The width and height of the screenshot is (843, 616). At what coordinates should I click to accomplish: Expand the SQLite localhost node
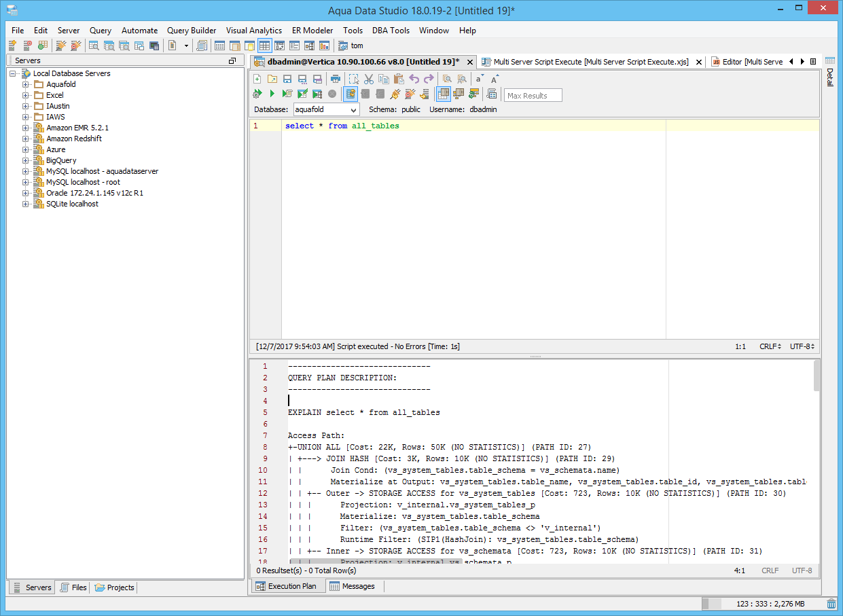(x=26, y=204)
